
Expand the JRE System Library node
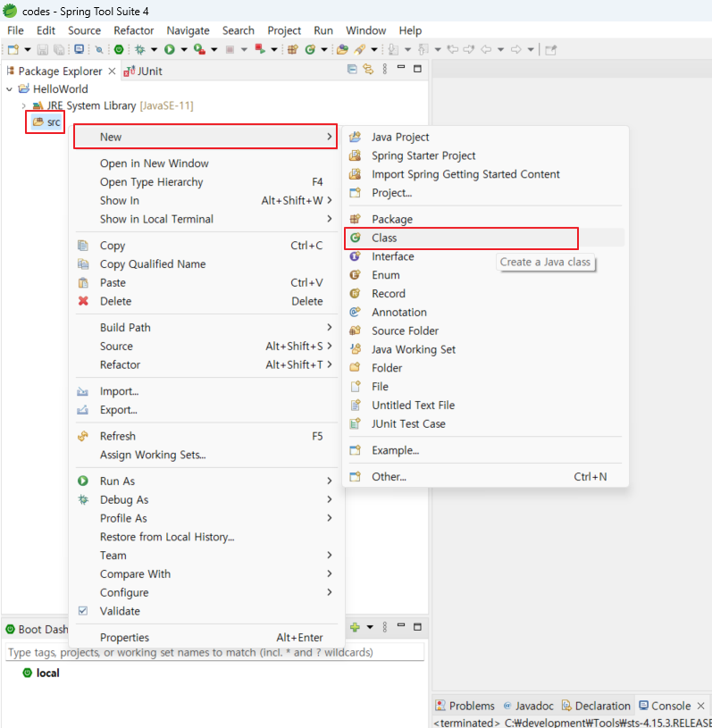click(x=23, y=106)
